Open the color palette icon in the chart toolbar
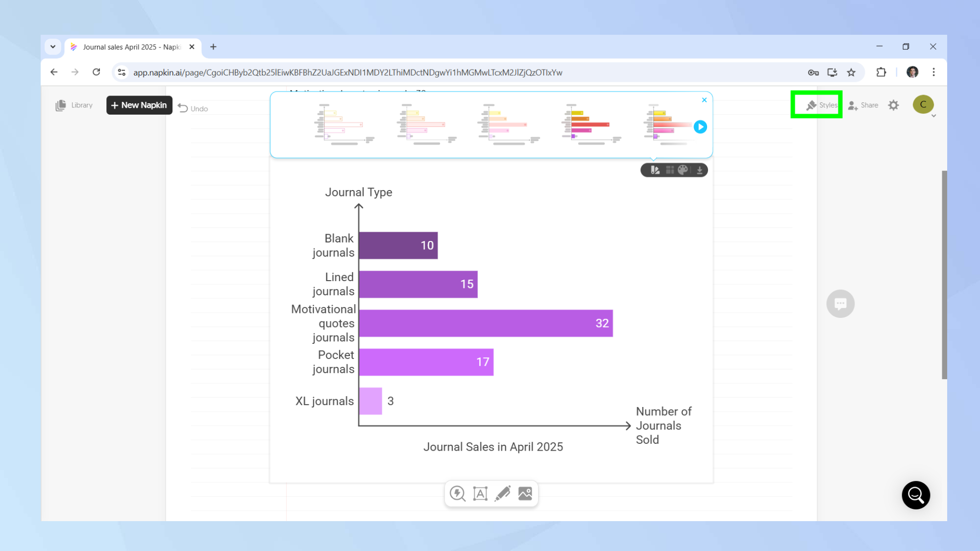The width and height of the screenshot is (980, 551). click(x=683, y=170)
